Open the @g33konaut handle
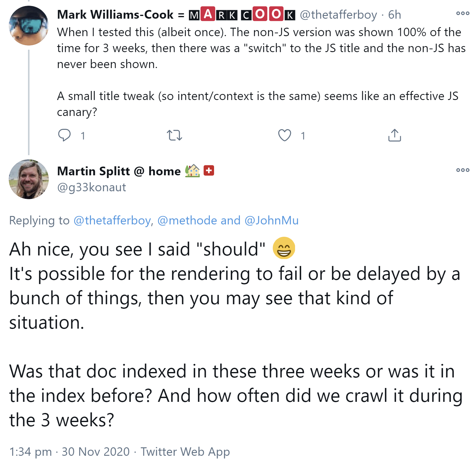Viewport: 476px width, 466px height. tap(92, 187)
